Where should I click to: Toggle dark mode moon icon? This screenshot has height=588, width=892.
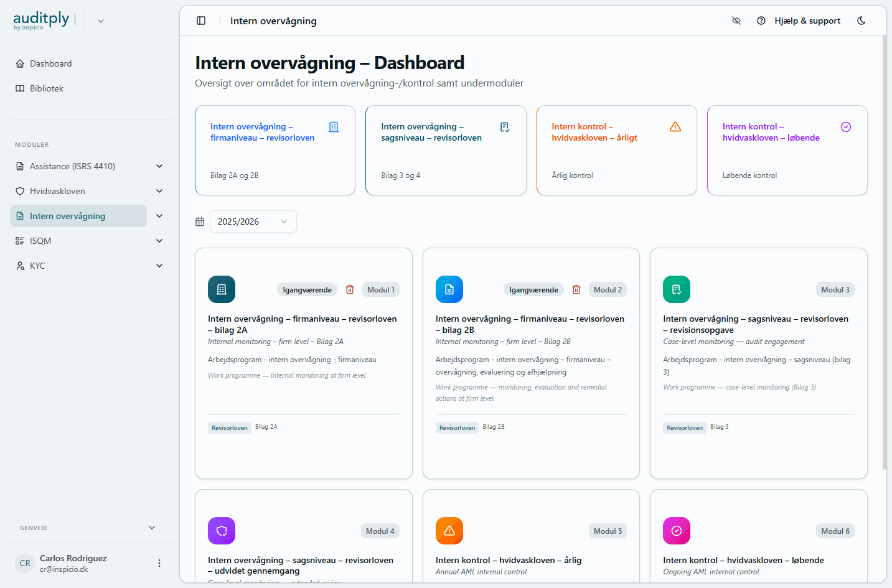point(861,21)
